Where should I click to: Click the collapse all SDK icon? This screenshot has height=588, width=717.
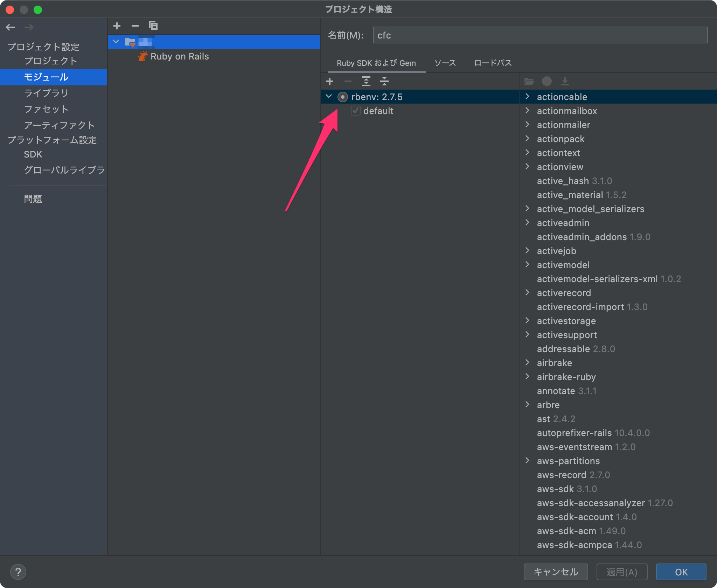pyautogui.click(x=384, y=82)
